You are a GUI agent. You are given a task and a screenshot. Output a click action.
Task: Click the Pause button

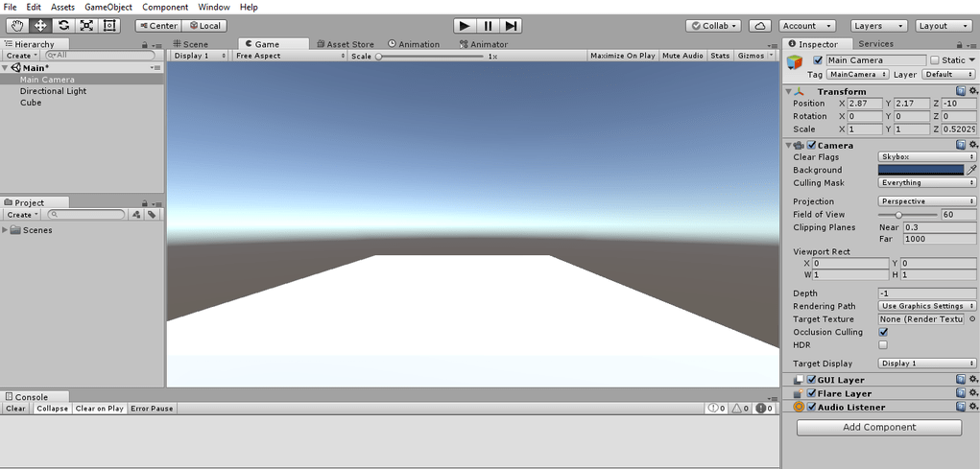pos(489,26)
